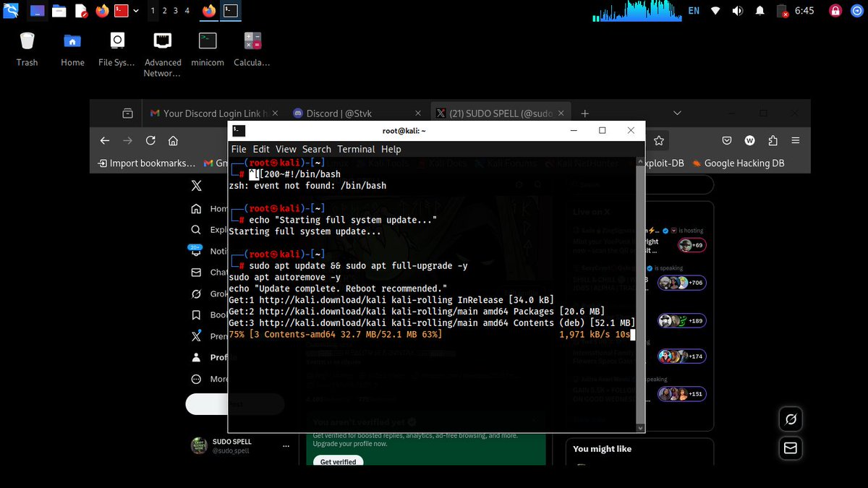
Task: Open the EN keyboard layout selector
Action: tap(694, 11)
